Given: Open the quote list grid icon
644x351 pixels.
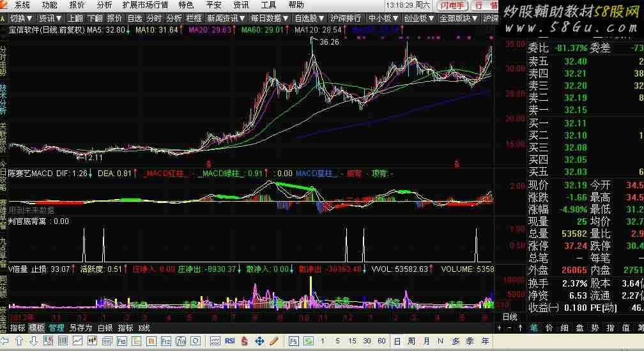Looking at the screenshot, I should [x=63, y=341].
